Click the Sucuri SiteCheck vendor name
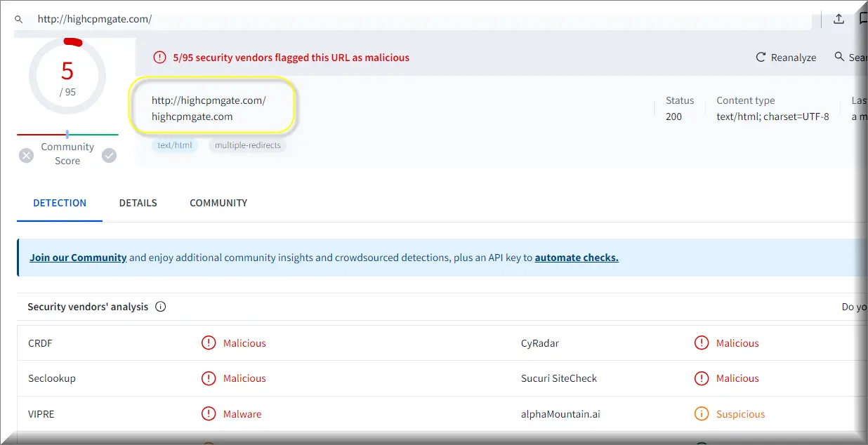 (559, 378)
